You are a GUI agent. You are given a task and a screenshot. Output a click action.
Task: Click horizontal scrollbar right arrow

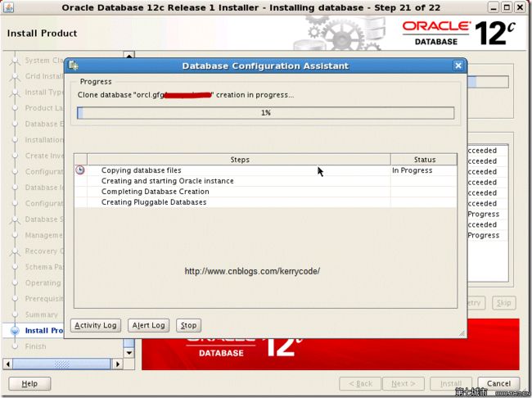tap(117, 364)
